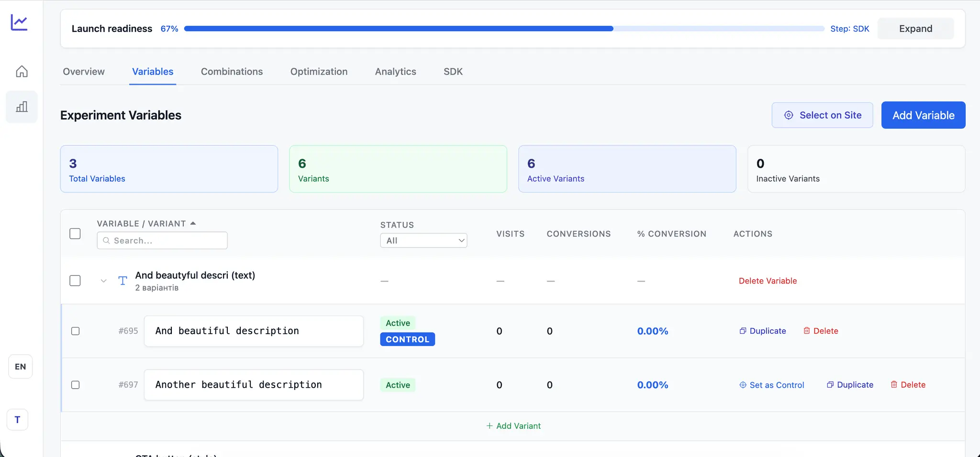The width and height of the screenshot is (980, 457).
Task: Click the magnifier icon in search field
Action: coord(106,240)
